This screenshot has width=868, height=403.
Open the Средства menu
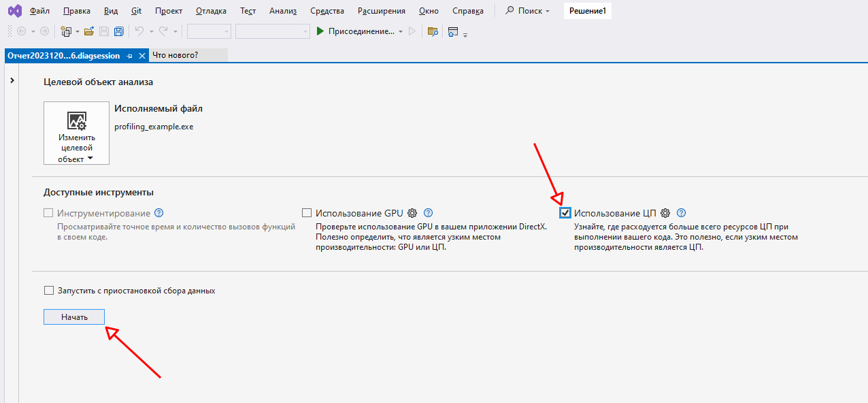[327, 11]
